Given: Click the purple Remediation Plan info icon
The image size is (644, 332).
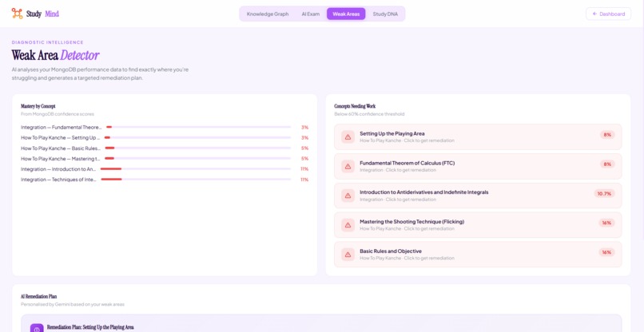Looking at the screenshot, I should (x=37, y=329).
